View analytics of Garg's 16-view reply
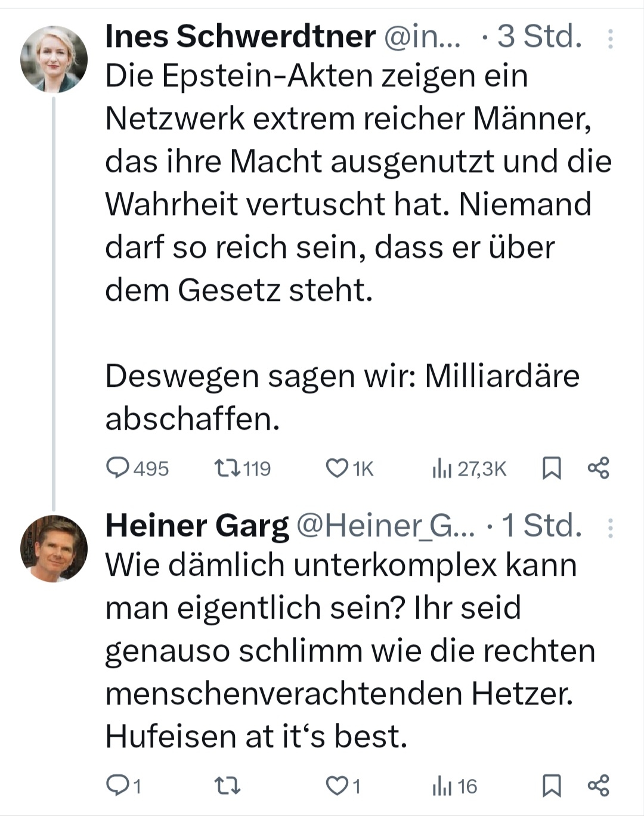This screenshot has width=644, height=816. coord(441,787)
